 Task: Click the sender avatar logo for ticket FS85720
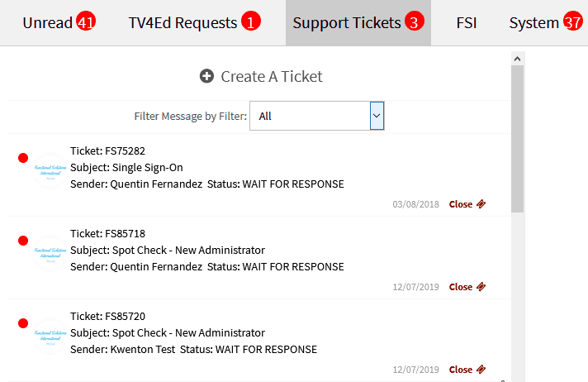50,336
